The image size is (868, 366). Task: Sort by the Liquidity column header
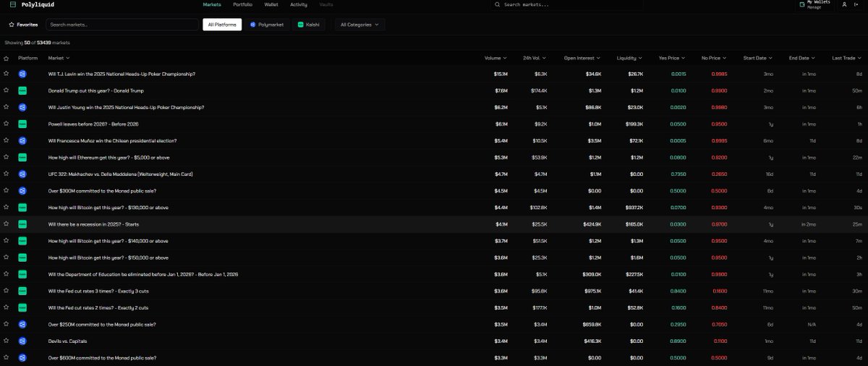pyautogui.click(x=629, y=58)
